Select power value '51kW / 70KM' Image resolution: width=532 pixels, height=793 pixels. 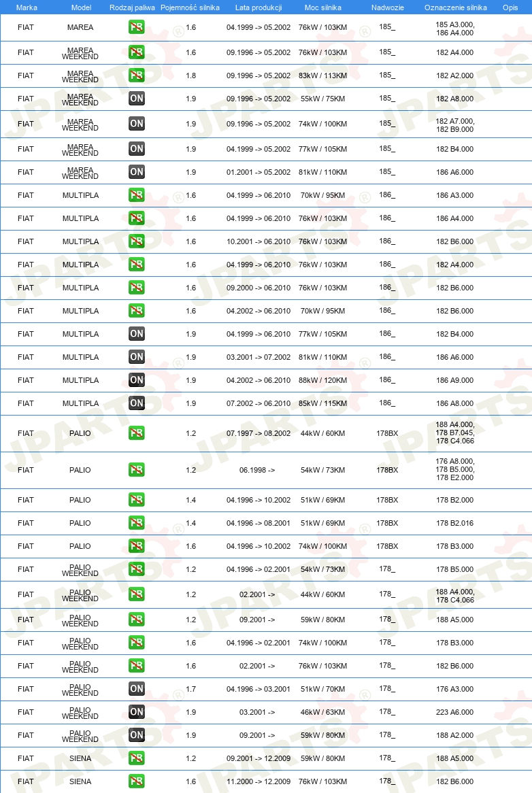(322, 689)
